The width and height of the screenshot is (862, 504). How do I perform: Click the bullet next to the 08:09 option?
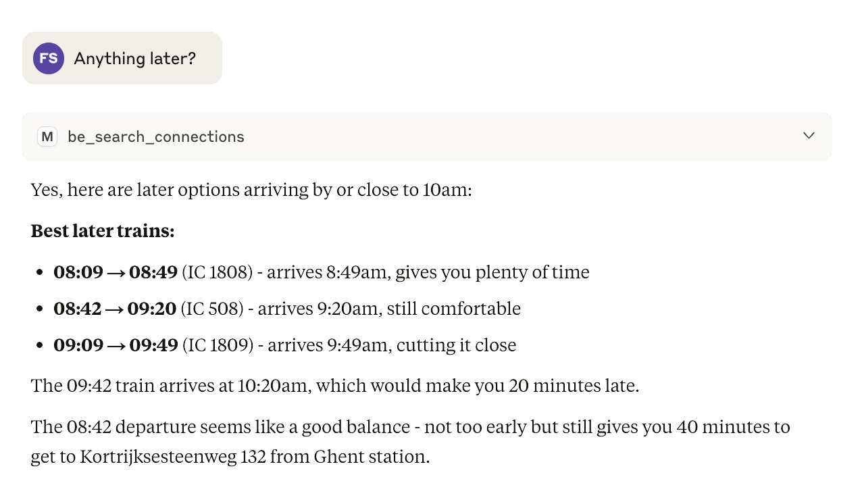[x=39, y=272]
